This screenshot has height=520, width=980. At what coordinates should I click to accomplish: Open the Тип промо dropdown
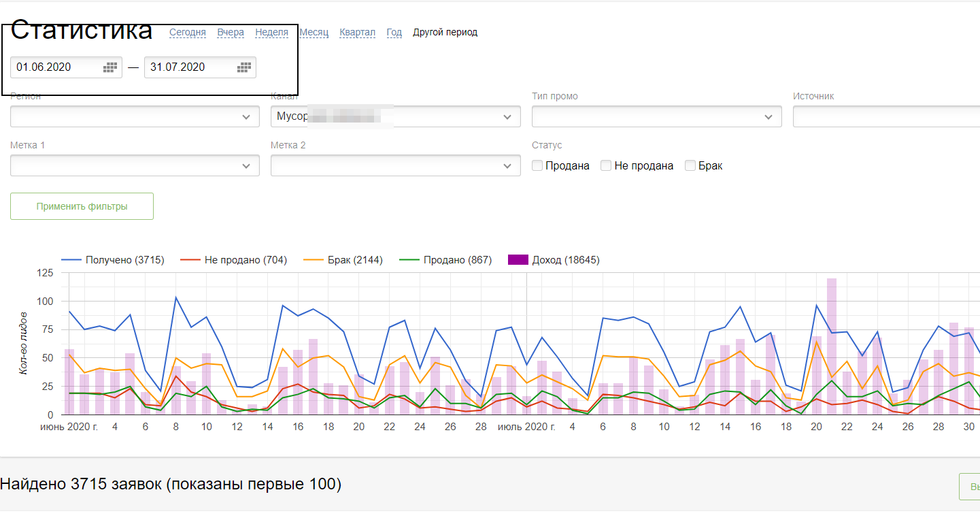pos(768,117)
